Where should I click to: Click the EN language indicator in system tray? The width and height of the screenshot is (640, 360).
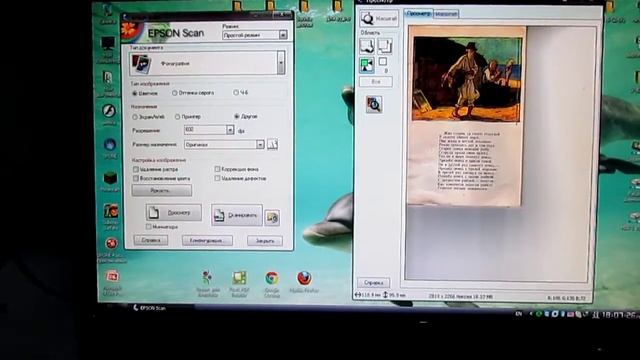[519, 314]
